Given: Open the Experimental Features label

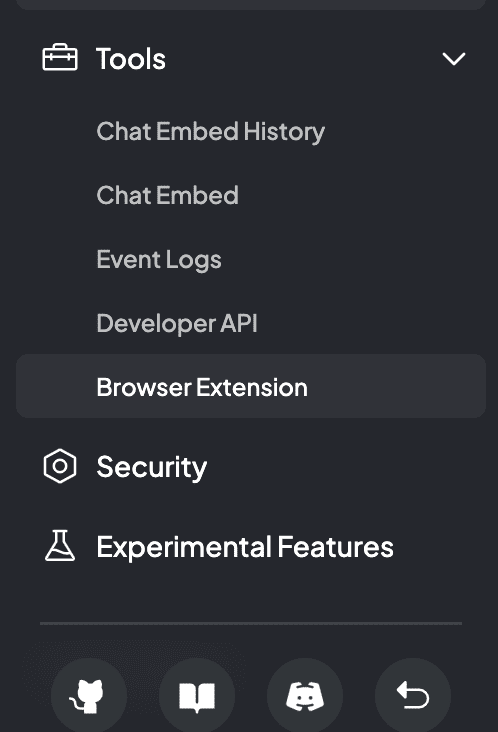Looking at the screenshot, I should [245, 547].
